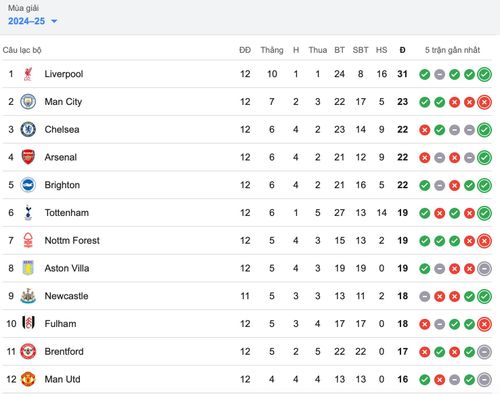The height and width of the screenshot is (394, 500).
Task: Click the Câu lạc bộ column header
Action: point(22,50)
